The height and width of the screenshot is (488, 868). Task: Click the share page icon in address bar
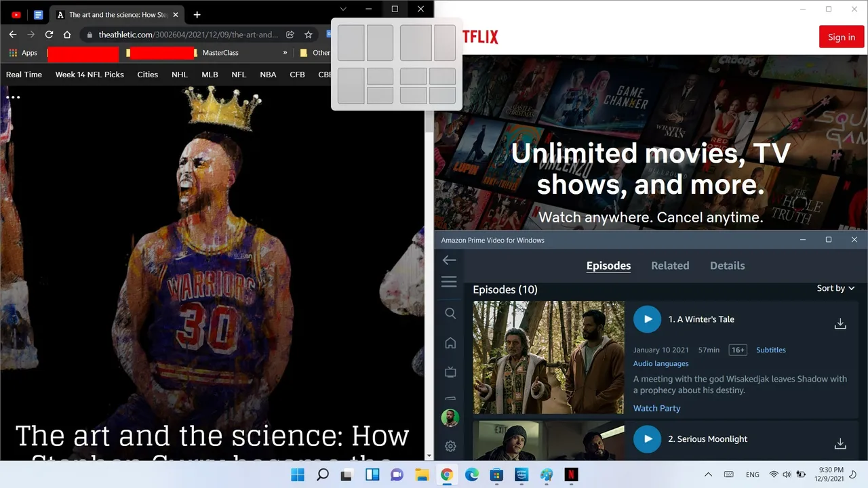(290, 35)
